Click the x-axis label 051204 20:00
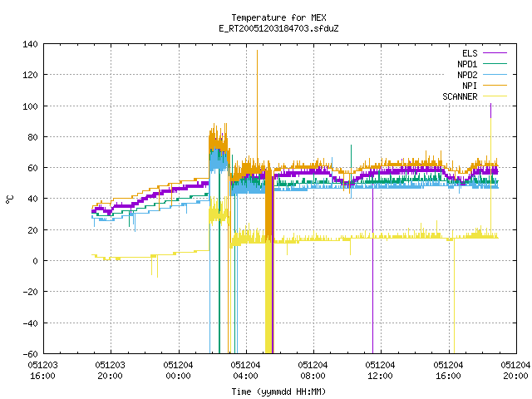This screenshot has width=532, height=399. coord(515,371)
